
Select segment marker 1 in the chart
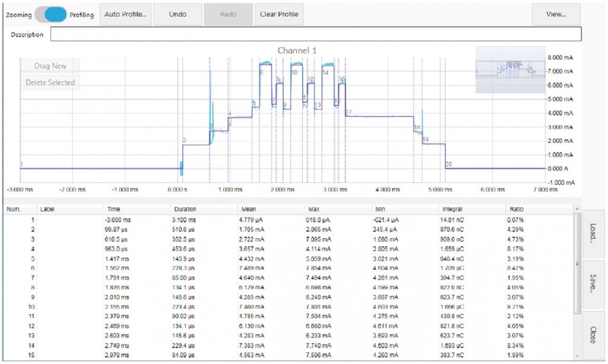[x=22, y=164]
